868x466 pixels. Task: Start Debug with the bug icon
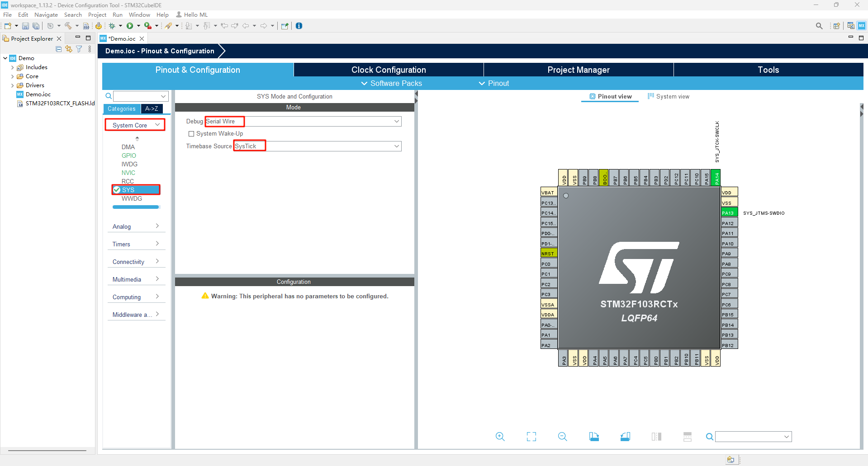tap(112, 26)
